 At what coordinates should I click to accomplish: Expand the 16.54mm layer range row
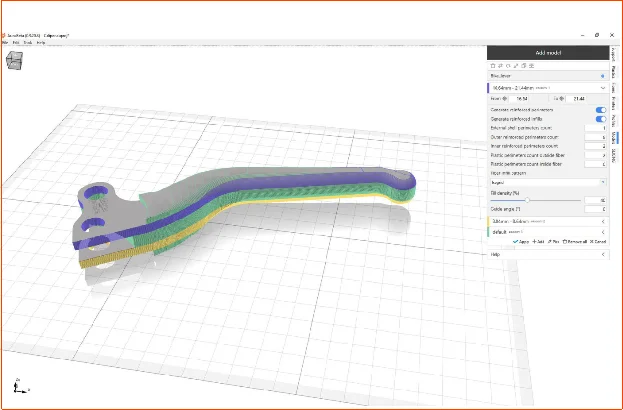pos(601,88)
